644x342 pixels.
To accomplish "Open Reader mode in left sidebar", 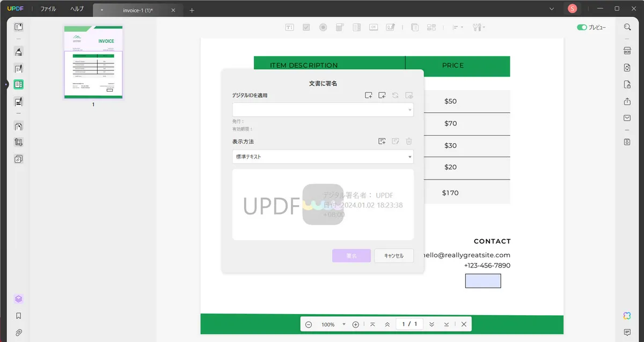I will (19, 27).
